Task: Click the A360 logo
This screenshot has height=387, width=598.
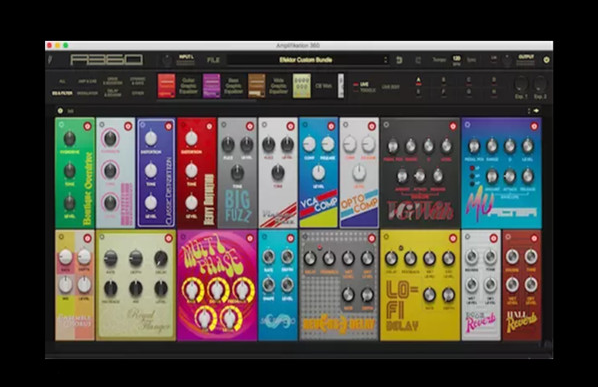Action: click(106, 60)
